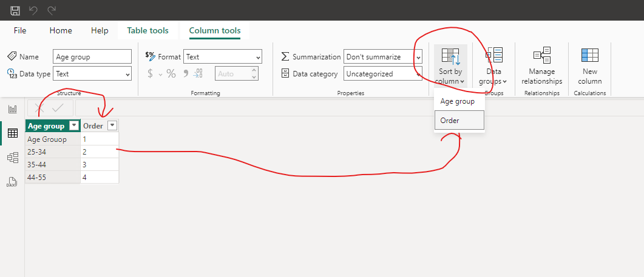Click the Name field containing Age group
The image size is (644, 277).
click(x=92, y=56)
